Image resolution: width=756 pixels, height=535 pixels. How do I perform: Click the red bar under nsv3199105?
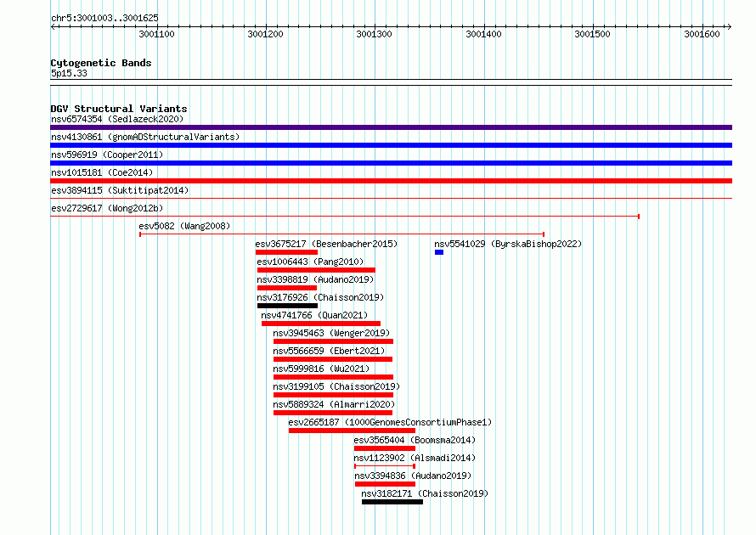coord(333,395)
